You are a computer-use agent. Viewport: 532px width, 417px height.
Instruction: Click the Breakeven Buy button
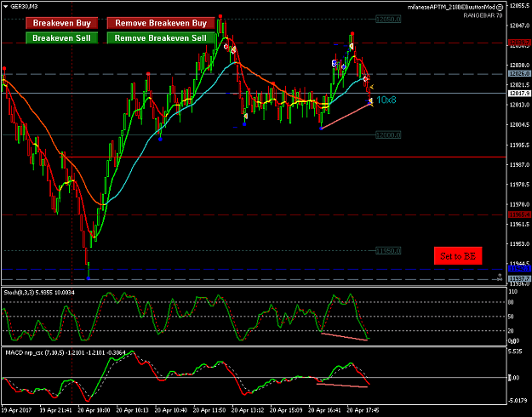pos(62,23)
